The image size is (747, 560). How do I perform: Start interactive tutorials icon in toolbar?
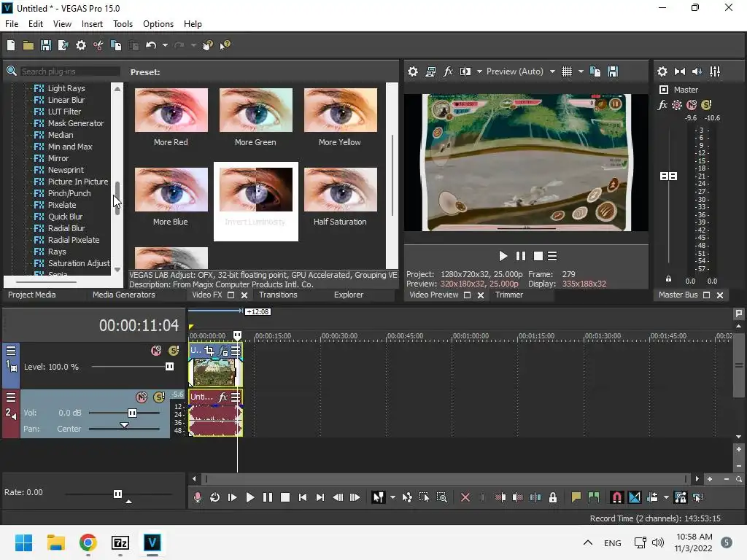(x=208, y=45)
